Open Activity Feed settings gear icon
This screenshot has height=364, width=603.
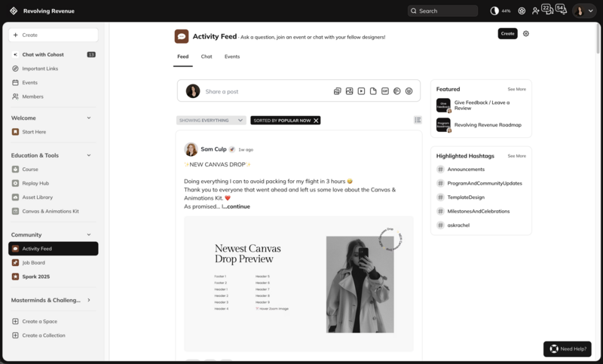tap(526, 33)
